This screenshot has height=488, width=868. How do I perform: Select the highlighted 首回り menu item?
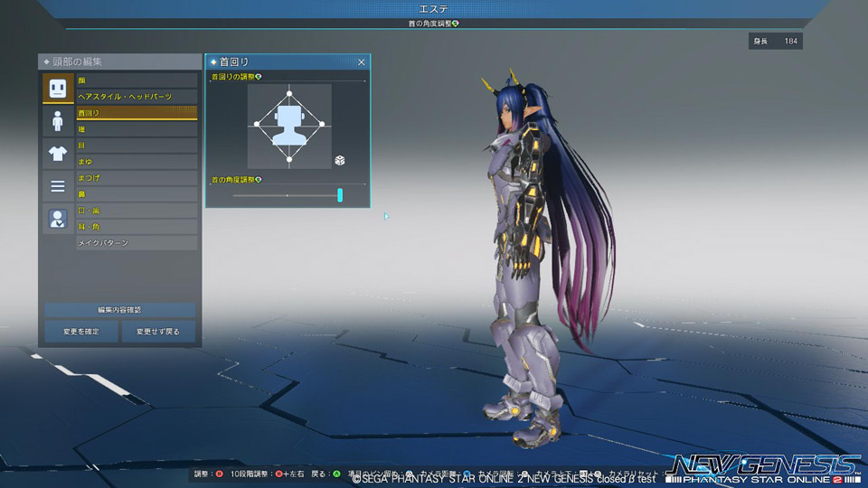136,113
